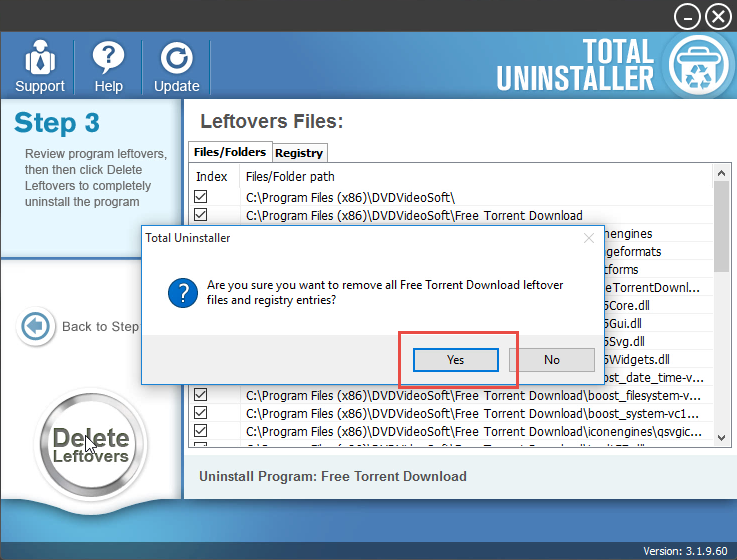Switch to the Registry tab
Image resolution: width=737 pixels, height=560 pixels.
[x=299, y=153]
